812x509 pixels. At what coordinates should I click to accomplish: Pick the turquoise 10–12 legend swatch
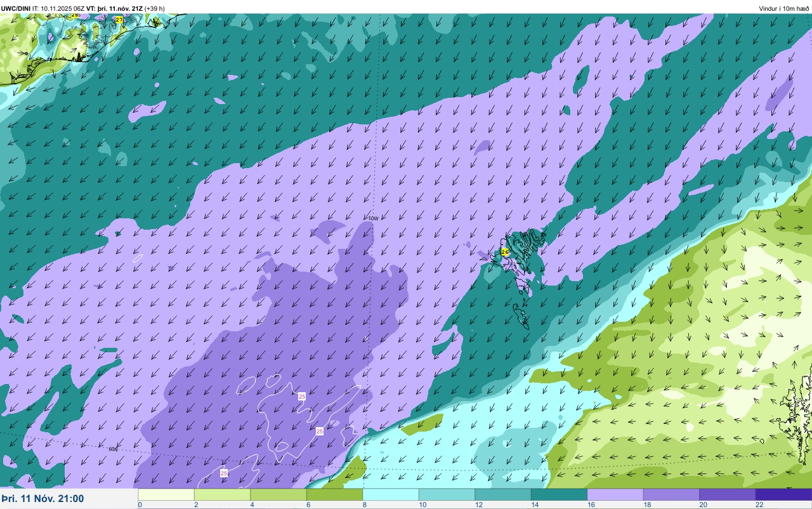click(447, 494)
